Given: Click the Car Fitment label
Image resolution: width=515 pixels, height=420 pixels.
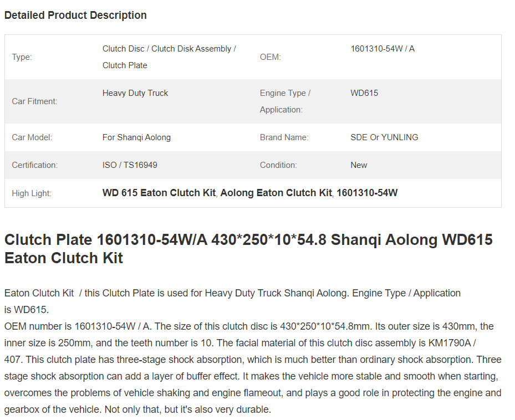Looking at the screenshot, I should point(34,101).
